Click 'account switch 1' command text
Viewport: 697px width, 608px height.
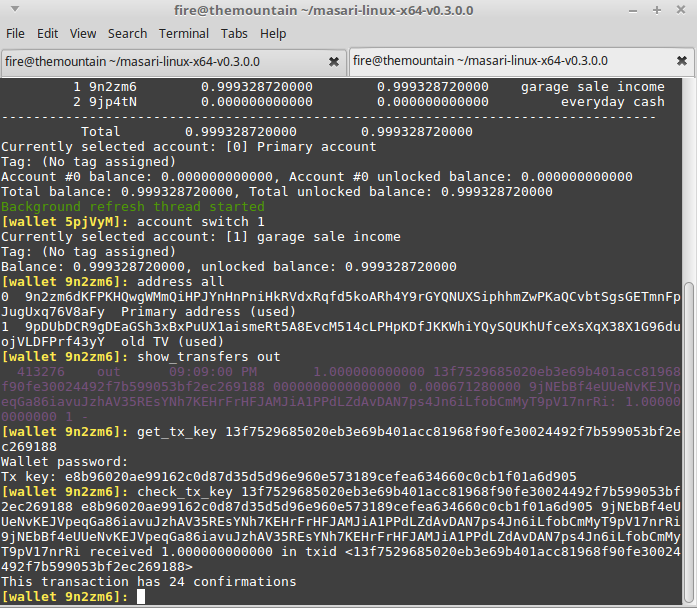pos(200,222)
